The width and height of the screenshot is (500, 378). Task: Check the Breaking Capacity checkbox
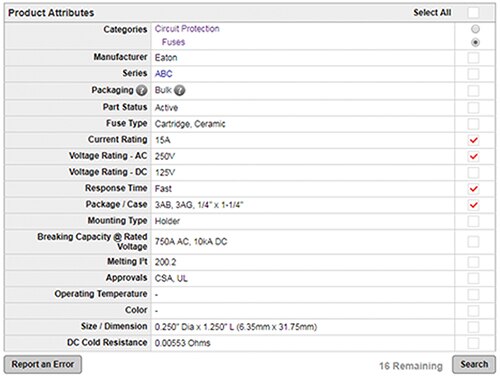point(473,242)
